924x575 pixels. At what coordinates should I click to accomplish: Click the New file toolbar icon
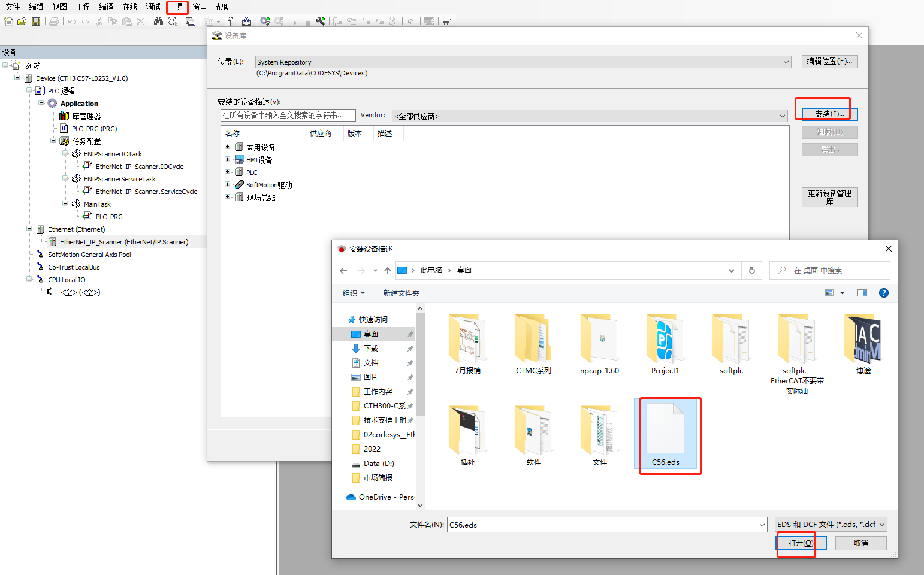click(x=8, y=22)
